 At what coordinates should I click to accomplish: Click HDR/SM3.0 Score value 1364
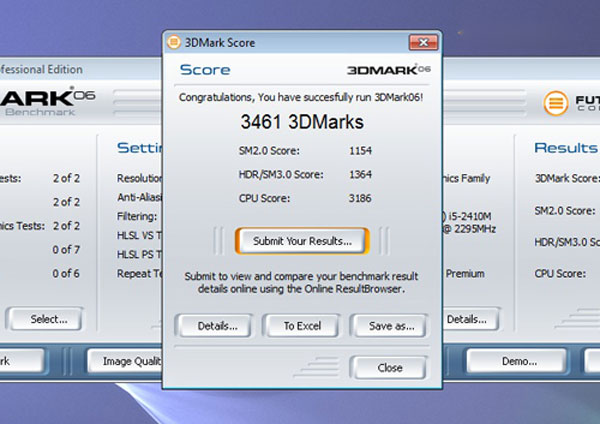360,174
